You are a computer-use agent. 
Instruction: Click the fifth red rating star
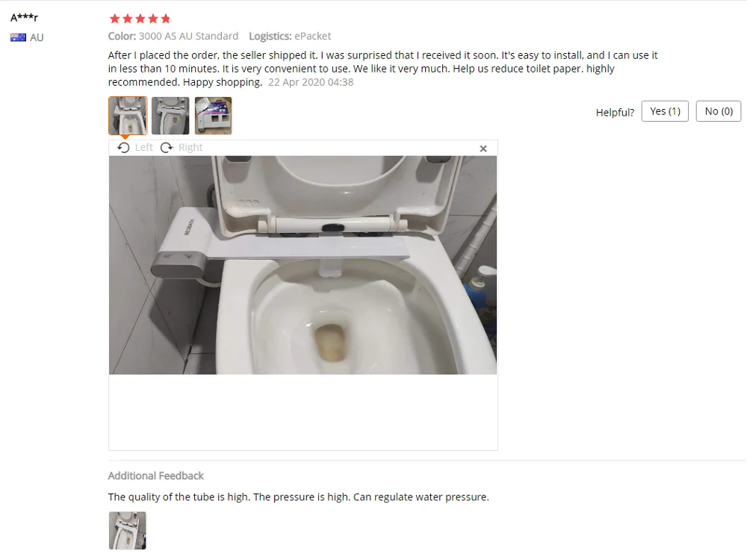(165, 19)
